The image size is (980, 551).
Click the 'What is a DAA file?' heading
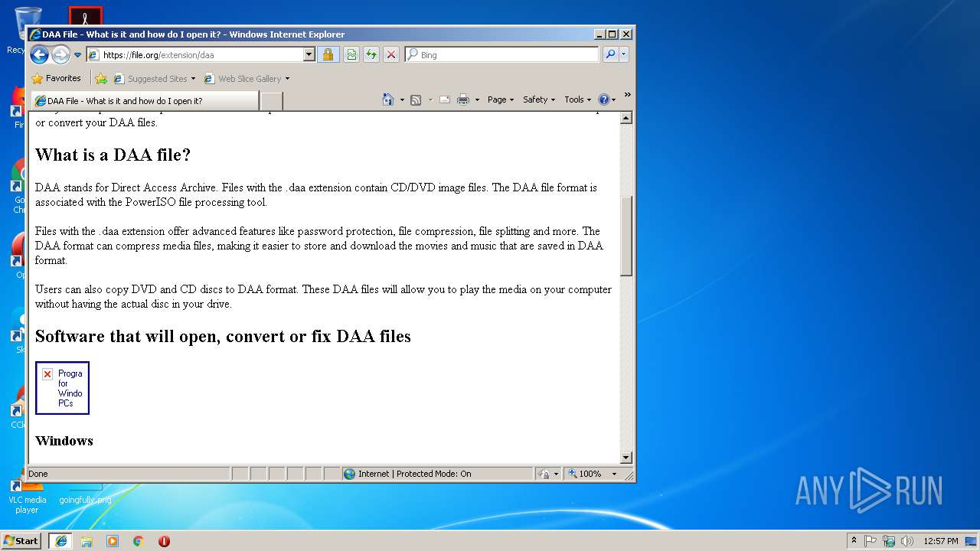[113, 155]
